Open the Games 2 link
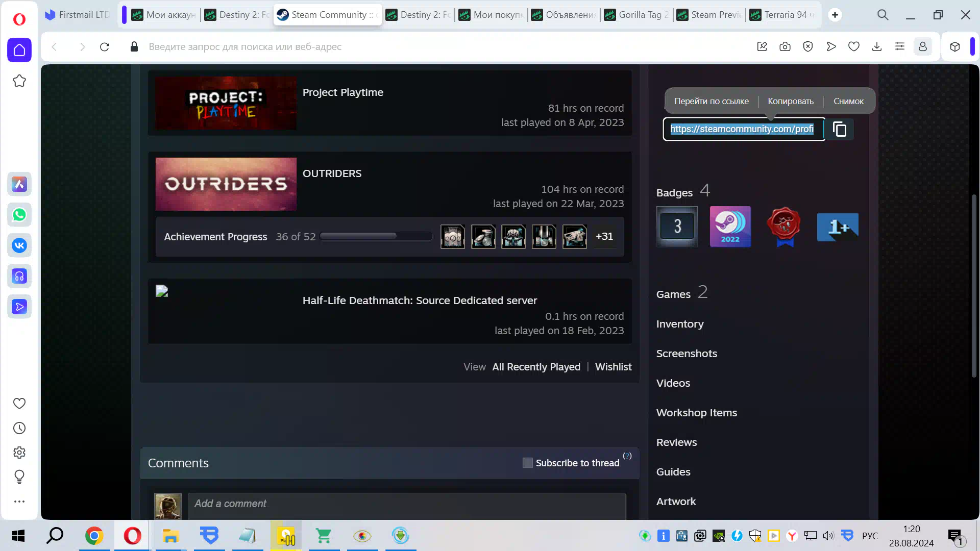The height and width of the screenshot is (551, 980). (682, 293)
